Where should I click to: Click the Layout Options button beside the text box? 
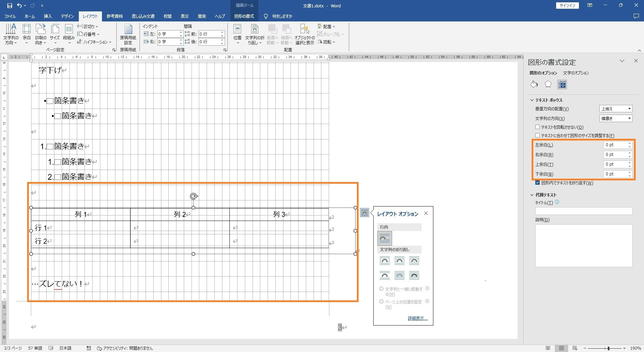[365, 213]
